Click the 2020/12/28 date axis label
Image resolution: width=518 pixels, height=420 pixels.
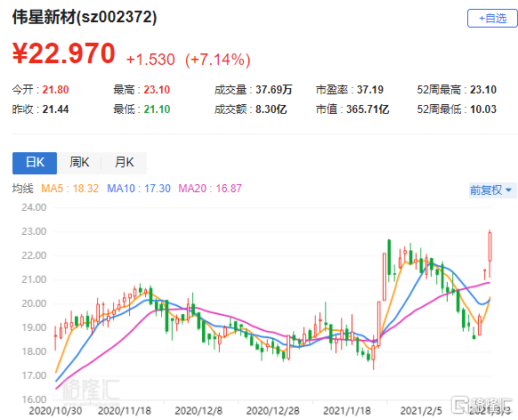click(273, 411)
